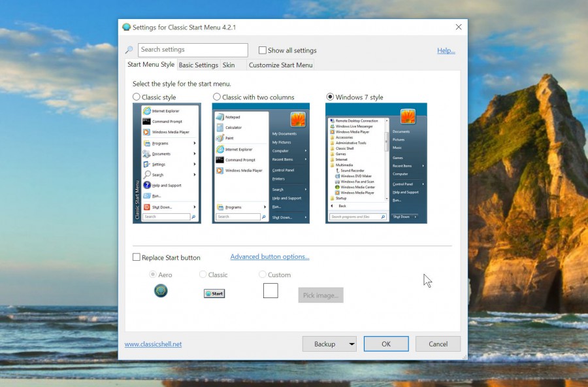Open the Advanced button options link

click(270, 256)
